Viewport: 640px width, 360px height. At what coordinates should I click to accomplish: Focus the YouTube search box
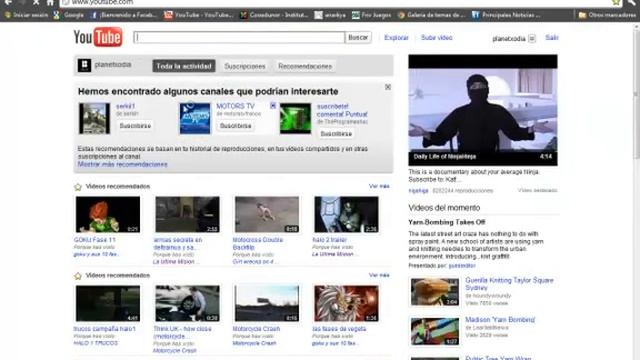click(x=239, y=38)
